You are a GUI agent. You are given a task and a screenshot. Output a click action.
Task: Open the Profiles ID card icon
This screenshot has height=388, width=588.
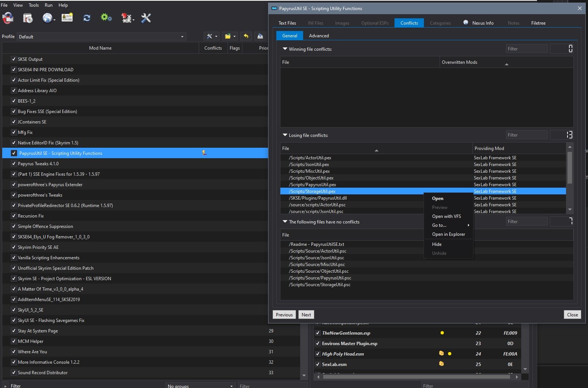[x=67, y=18]
